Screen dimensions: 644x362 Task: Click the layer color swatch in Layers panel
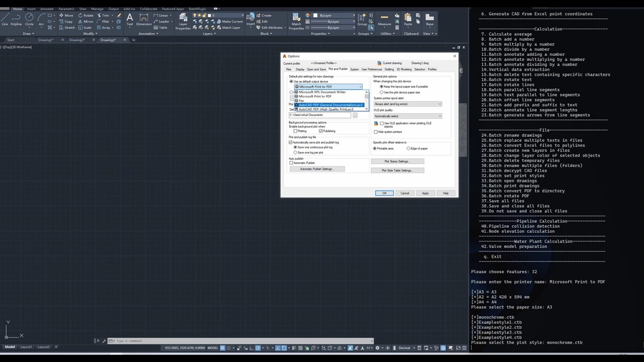pos(209,15)
